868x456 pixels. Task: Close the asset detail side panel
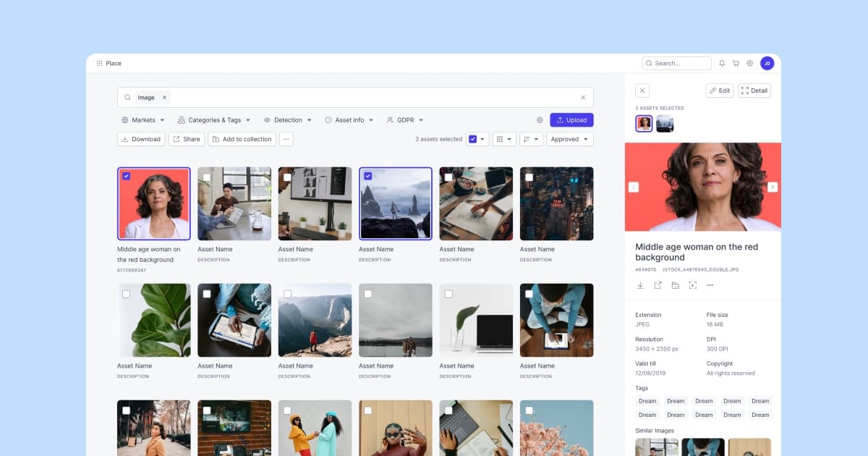pos(642,90)
